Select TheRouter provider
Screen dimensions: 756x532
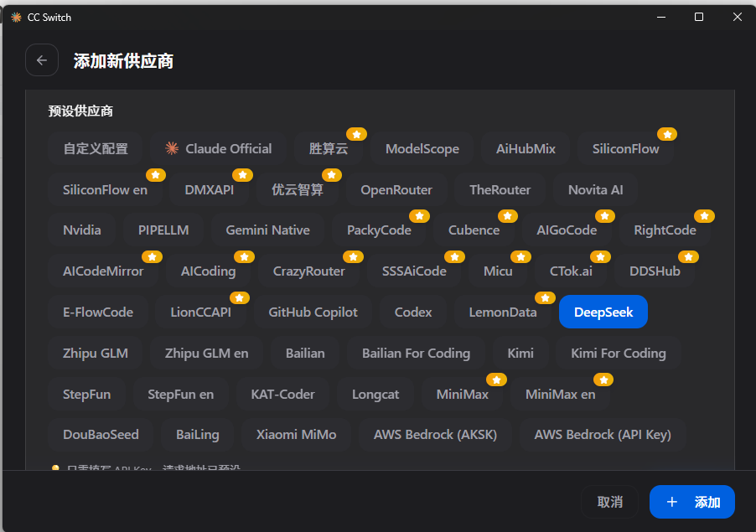tap(500, 189)
